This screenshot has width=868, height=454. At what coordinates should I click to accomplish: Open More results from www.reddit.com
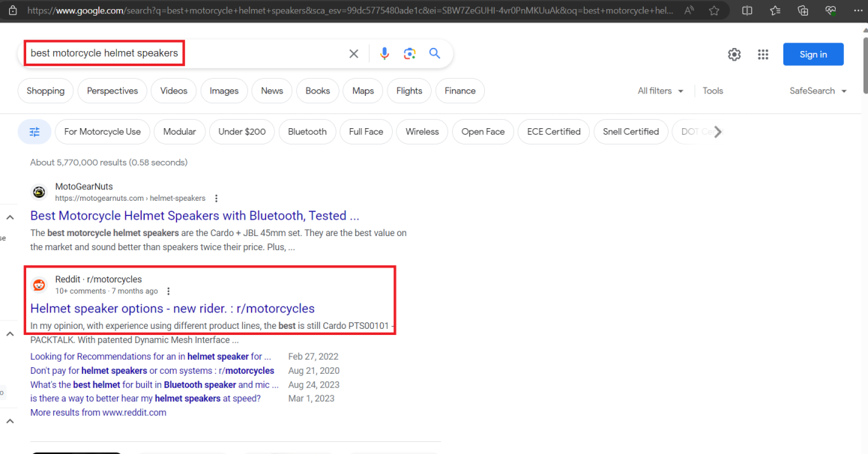point(98,413)
